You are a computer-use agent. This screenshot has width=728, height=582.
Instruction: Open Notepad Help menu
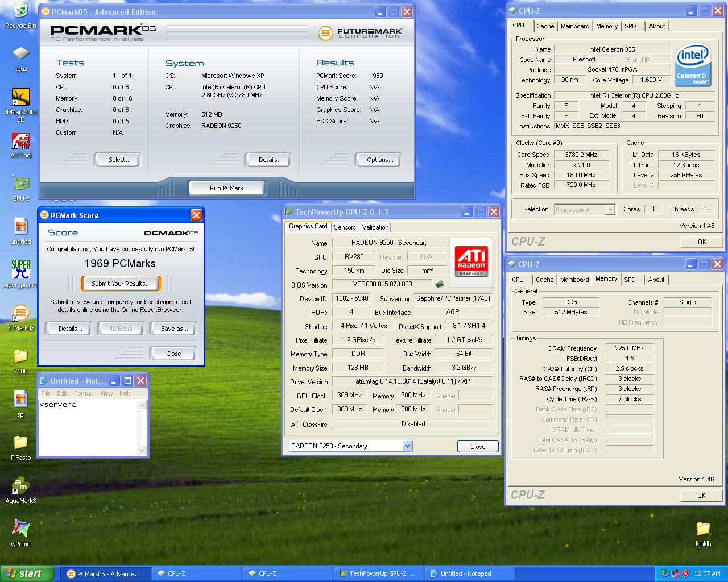point(125,393)
